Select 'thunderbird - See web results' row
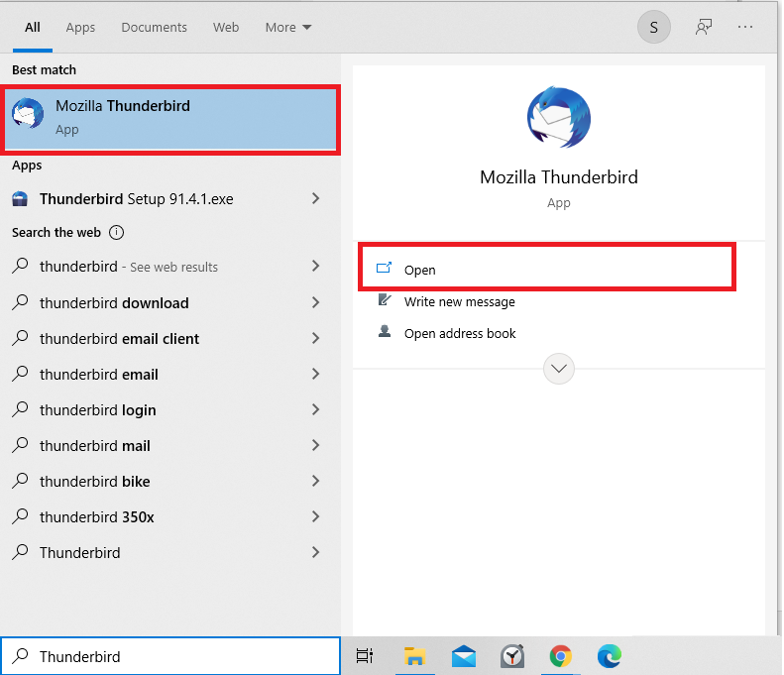 tap(170, 267)
